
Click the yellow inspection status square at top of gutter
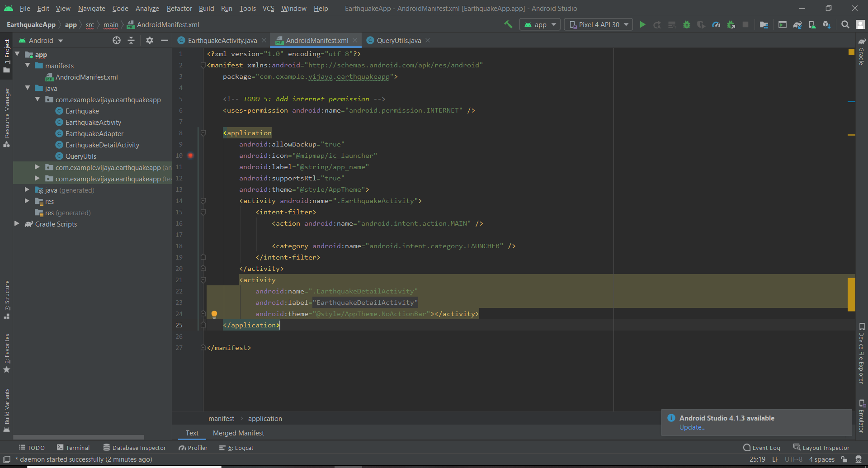851,52
